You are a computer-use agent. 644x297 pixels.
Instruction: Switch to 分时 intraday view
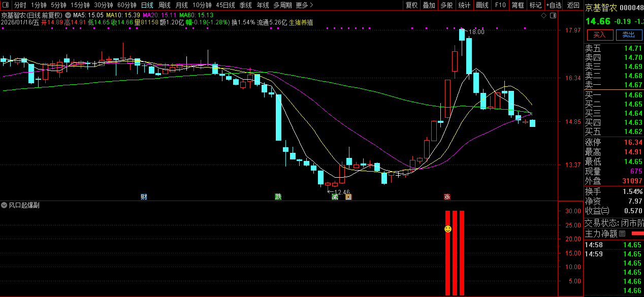(x=20, y=5)
